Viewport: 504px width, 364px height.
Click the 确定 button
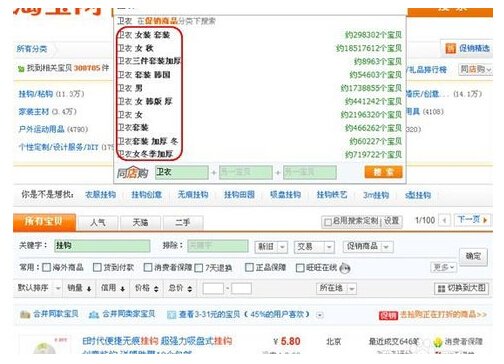click(473, 256)
